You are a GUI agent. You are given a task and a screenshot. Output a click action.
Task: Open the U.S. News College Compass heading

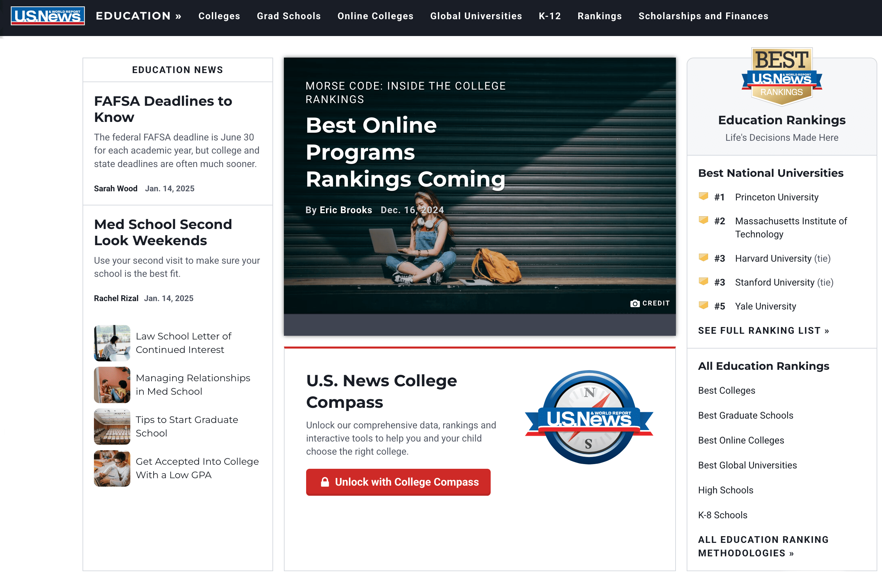coord(381,392)
